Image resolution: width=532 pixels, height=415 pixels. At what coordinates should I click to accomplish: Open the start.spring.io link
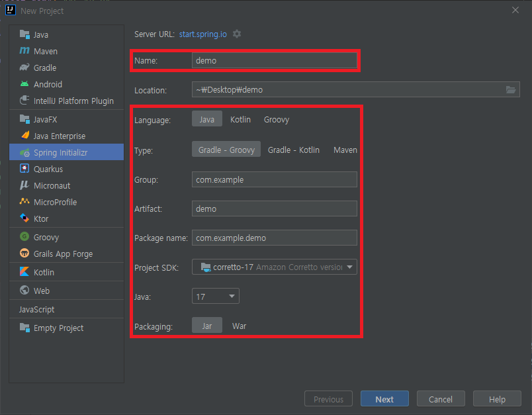[203, 34]
